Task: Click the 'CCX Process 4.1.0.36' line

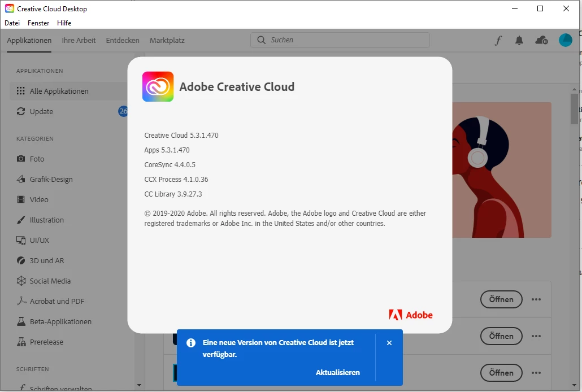Action: click(176, 179)
